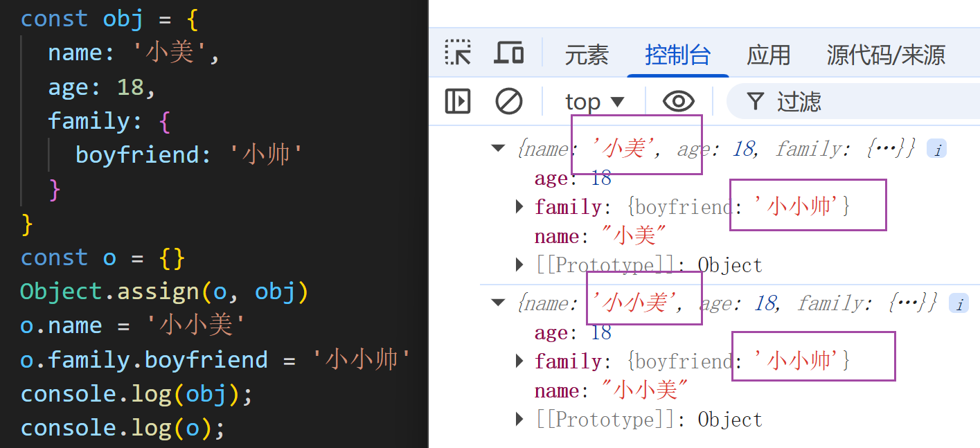Open the top context dropdown
Image resolution: width=980 pixels, height=448 pixels.
tap(595, 102)
